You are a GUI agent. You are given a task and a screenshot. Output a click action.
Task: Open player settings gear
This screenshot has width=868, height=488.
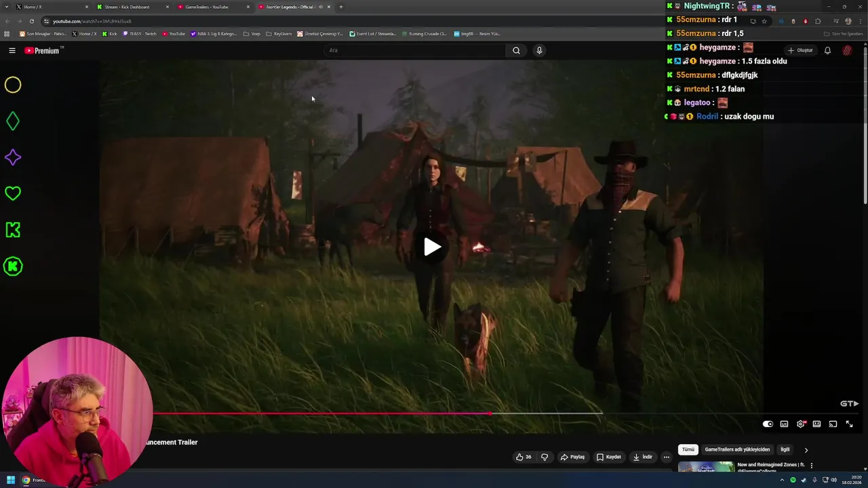pos(801,424)
